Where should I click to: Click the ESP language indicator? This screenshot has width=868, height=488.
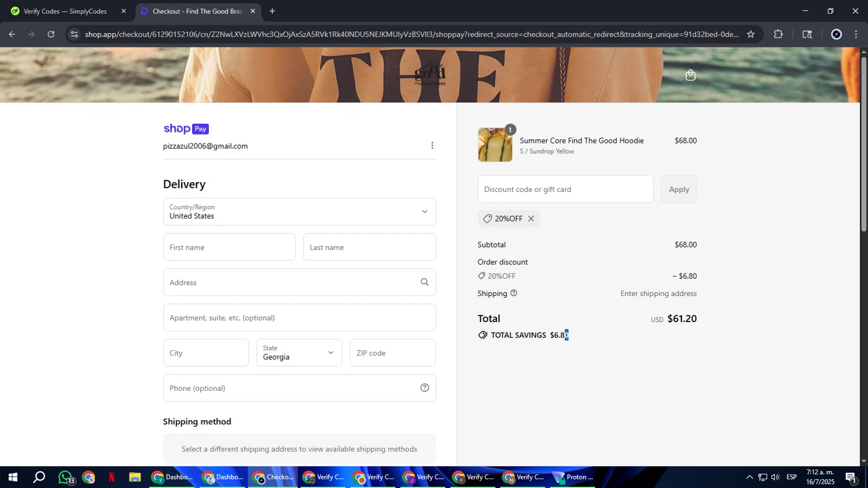point(792,477)
